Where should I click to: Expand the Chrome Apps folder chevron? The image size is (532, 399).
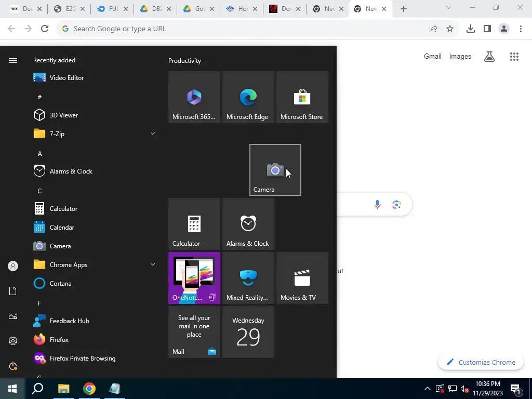pos(153,264)
